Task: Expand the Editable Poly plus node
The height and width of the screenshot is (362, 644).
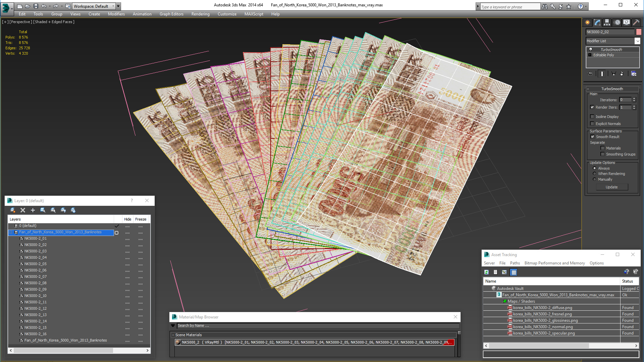Action: pyautogui.click(x=590, y=55)
